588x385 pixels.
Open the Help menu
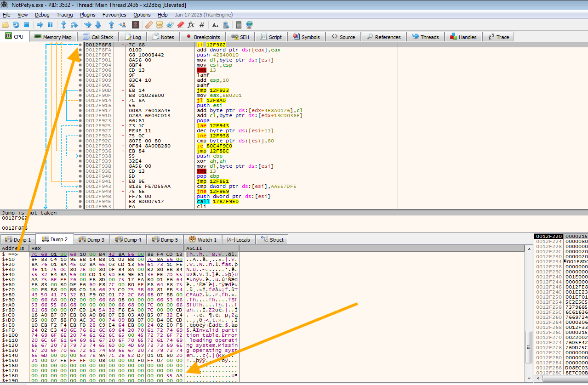(x=163, y=15)
